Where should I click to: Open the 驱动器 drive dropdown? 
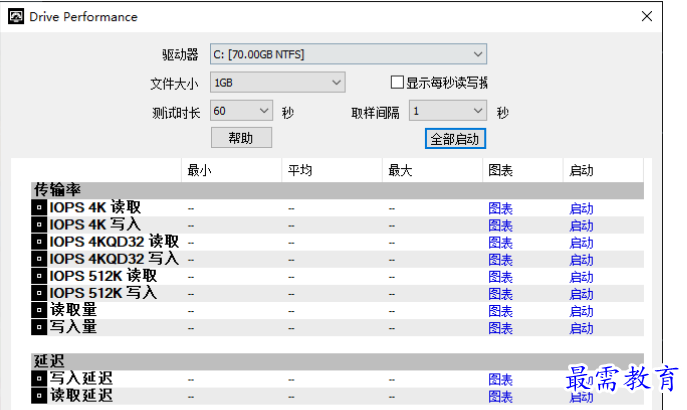click(x=348, y=54)
